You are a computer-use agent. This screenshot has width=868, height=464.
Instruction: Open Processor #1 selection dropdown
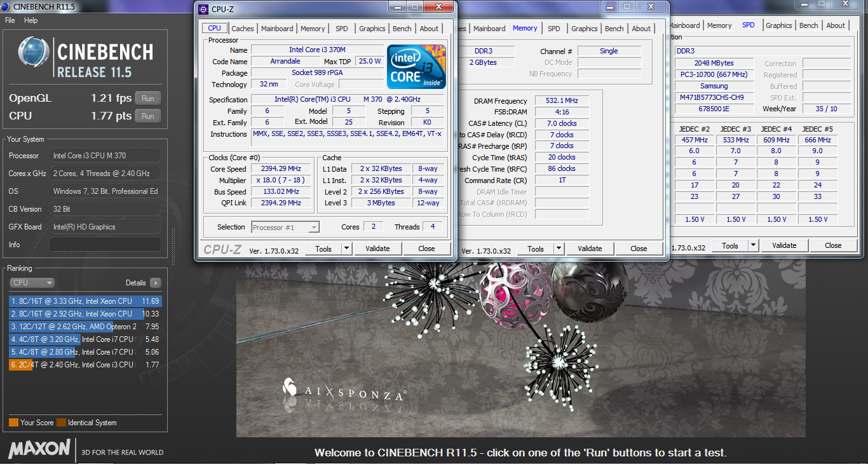285,227
